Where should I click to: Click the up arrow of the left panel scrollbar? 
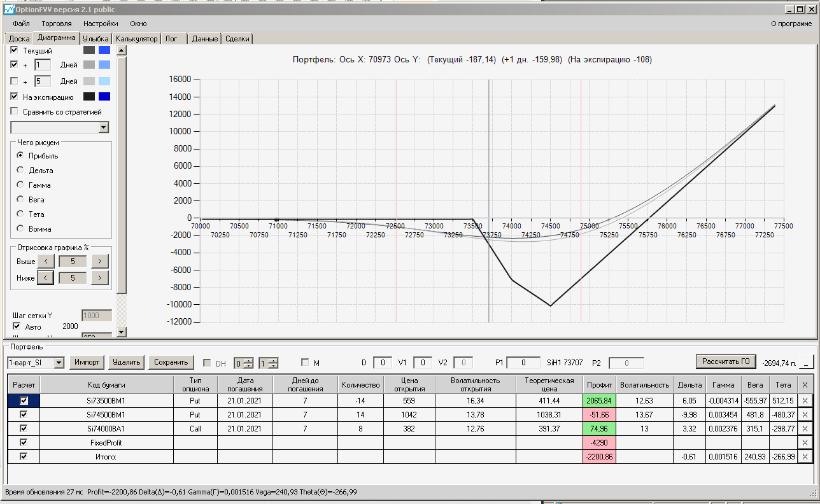(x=122, y=50)
